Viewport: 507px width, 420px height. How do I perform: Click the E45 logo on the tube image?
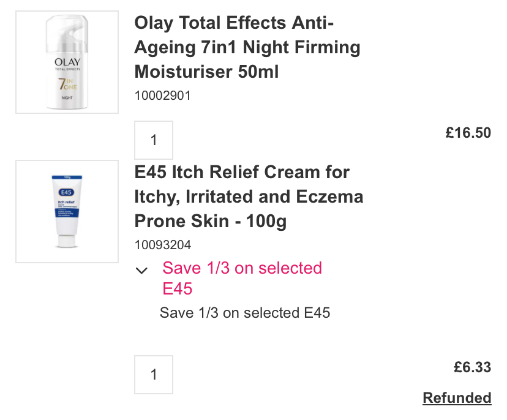point(67,192)
